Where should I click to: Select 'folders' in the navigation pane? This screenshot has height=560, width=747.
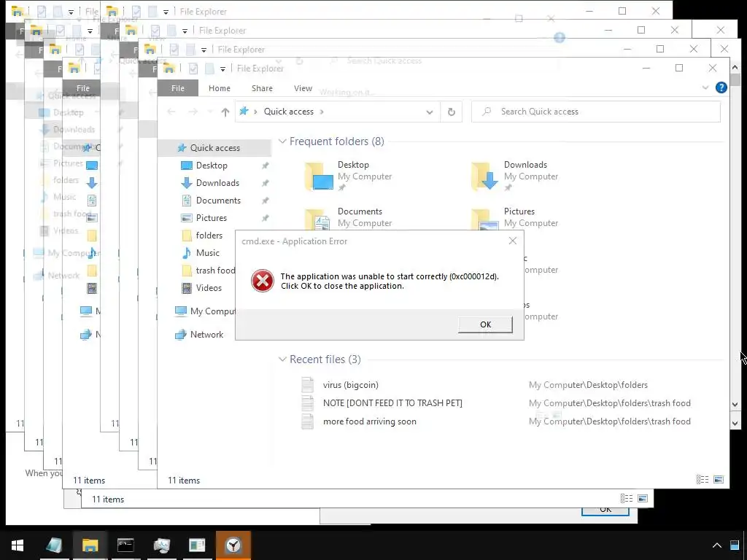(209, 236)
